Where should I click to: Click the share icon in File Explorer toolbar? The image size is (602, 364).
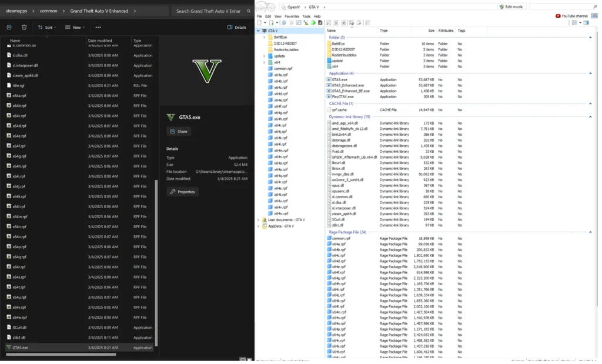pos(9,27)
